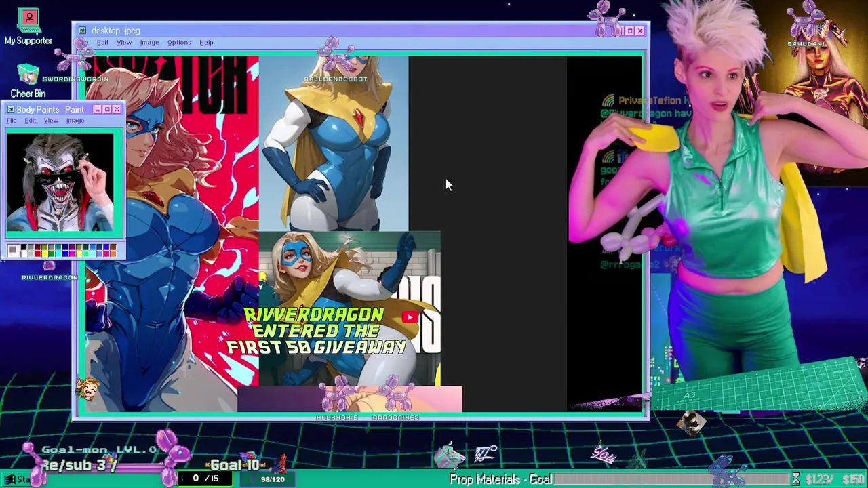The height and width of the screenshot is (488, 868).
Task: Open the Cheer Bin desktop icon
Action: point(28,81)
